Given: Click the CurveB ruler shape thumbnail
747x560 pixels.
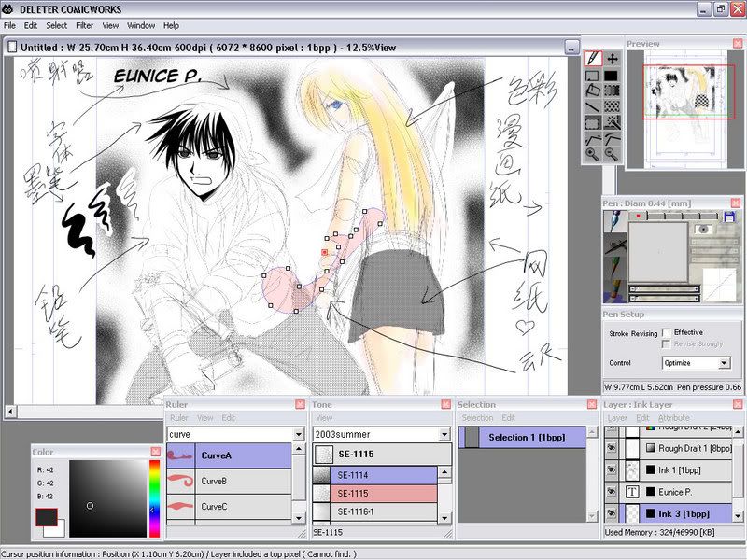Looking at the screenshot, I should [x=180, y=481].
